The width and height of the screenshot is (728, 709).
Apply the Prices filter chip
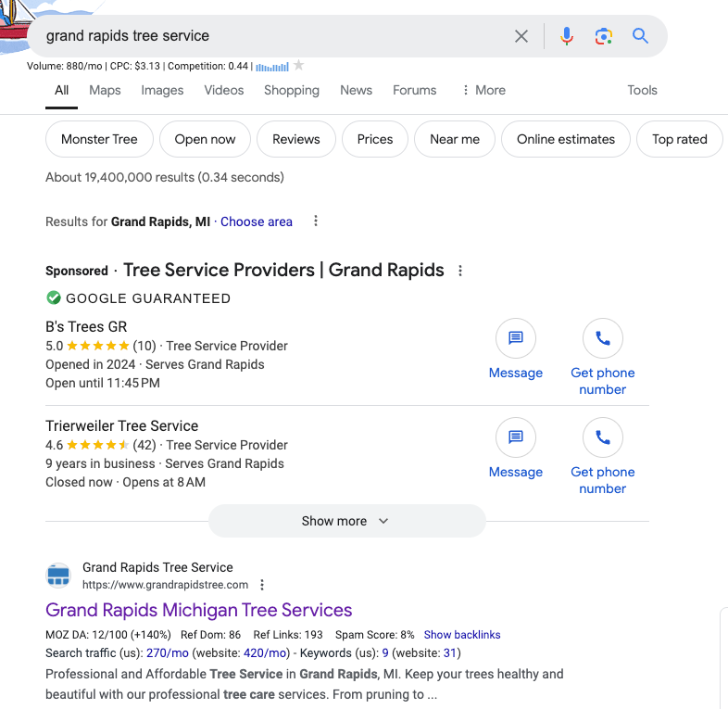[375, 139]
